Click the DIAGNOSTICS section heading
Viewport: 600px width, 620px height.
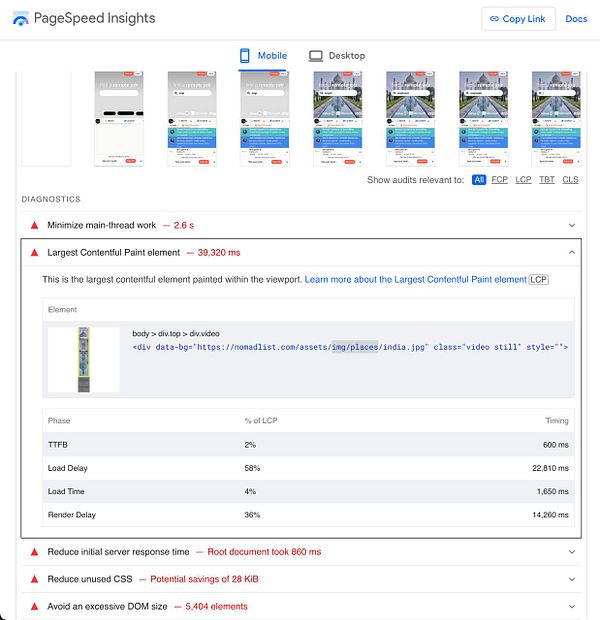51,199
